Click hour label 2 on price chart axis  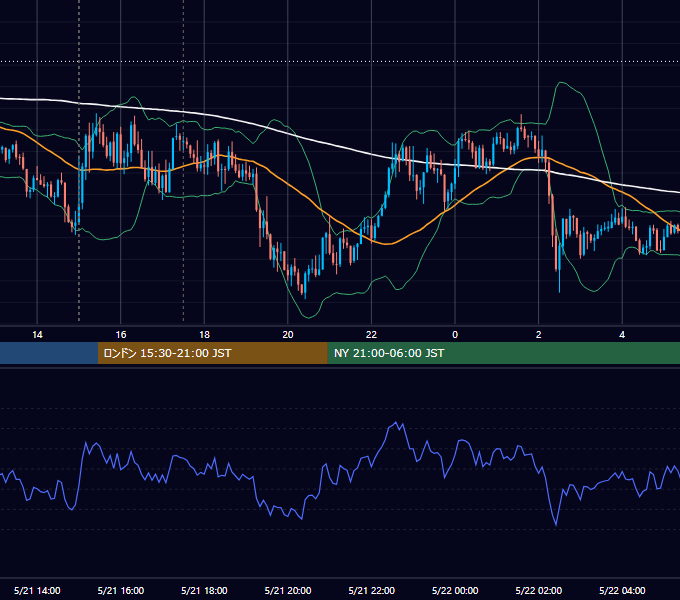(x=539, y=335)
